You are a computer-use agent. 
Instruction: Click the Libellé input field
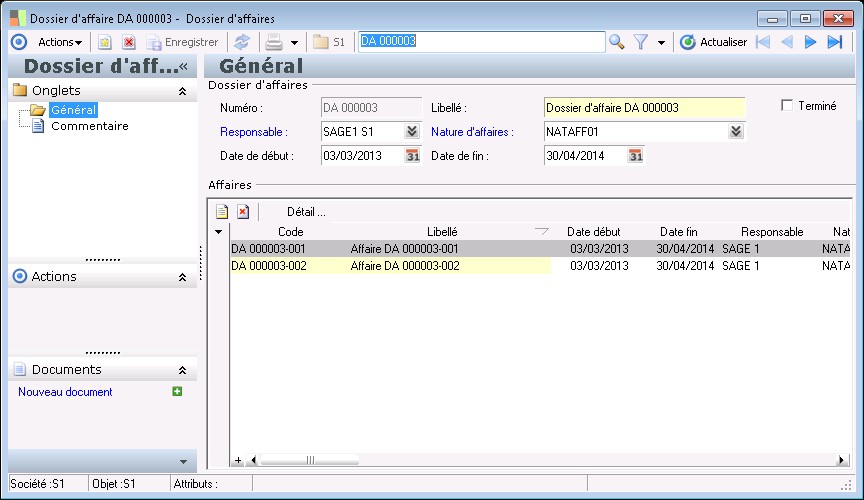click(x=644, y=107)
